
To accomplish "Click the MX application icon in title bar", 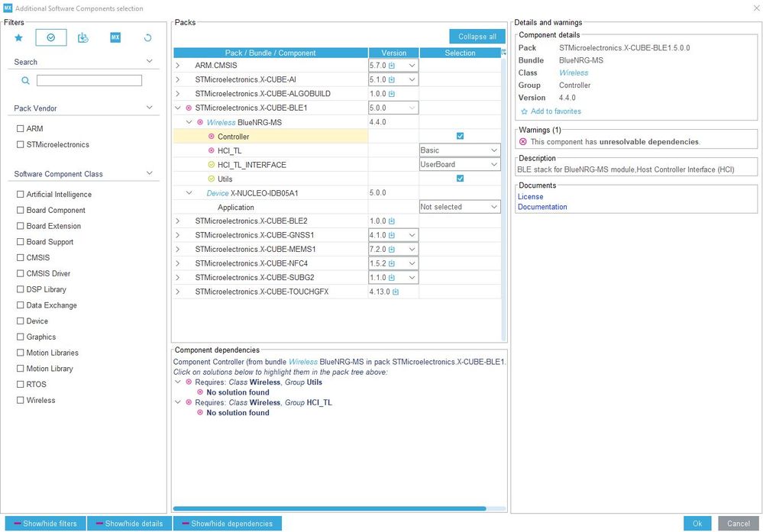I will tap(8, 8).
